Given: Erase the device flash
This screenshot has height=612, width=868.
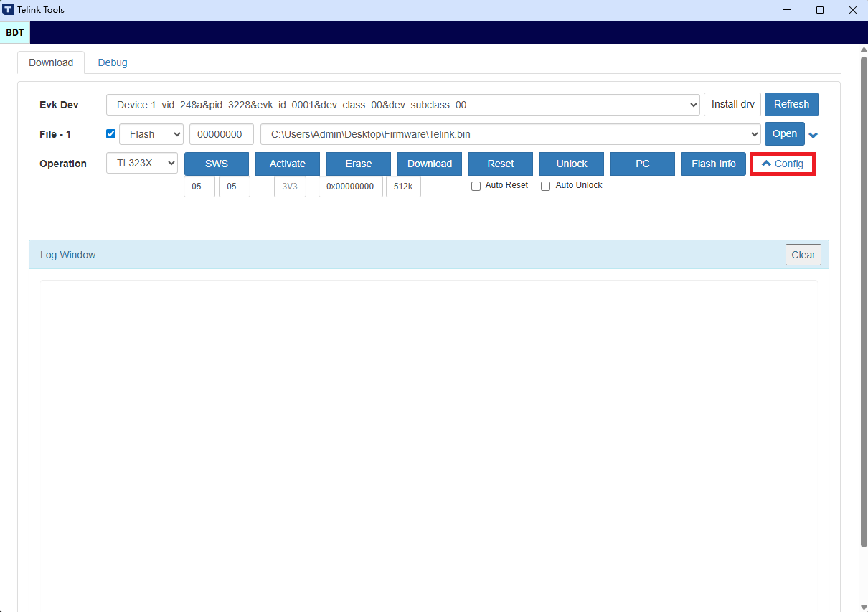Looking at the screenshot, I should (x=358, y=164).
